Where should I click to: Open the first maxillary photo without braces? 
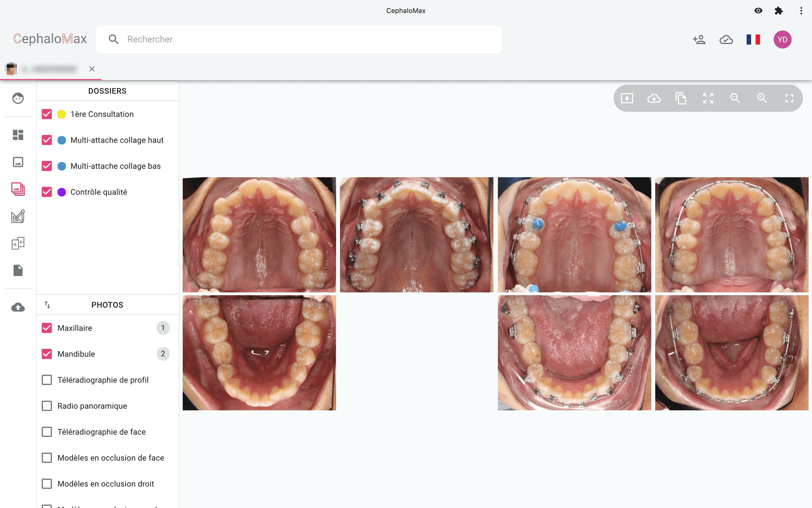click(x=259, y=235)
